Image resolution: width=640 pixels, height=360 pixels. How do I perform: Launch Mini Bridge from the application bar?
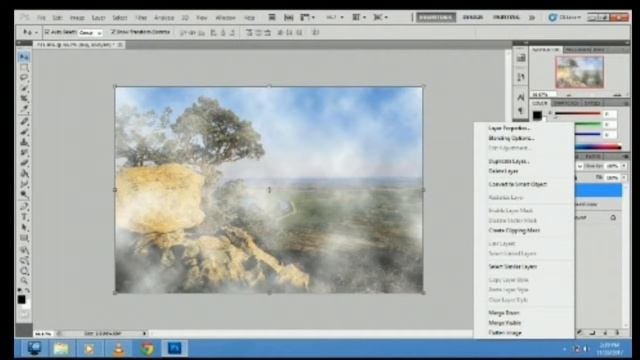click(288, 17)
